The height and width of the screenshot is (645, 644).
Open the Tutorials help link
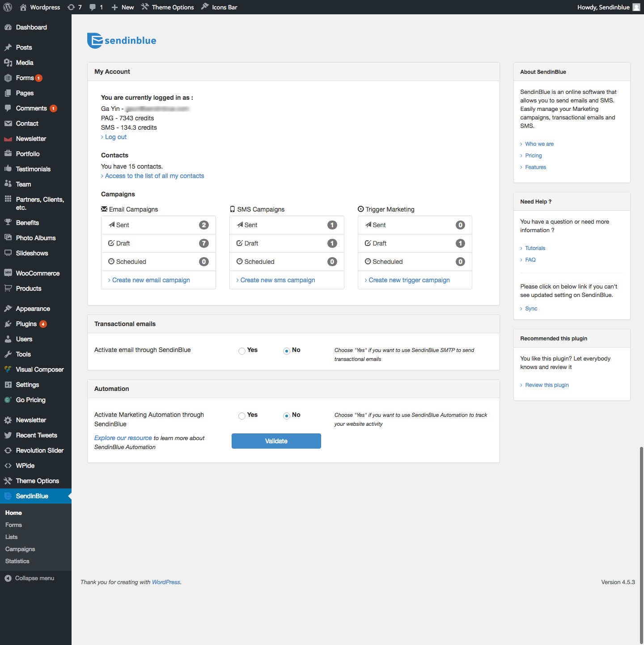pyautogui.click(x=535, y=248)
